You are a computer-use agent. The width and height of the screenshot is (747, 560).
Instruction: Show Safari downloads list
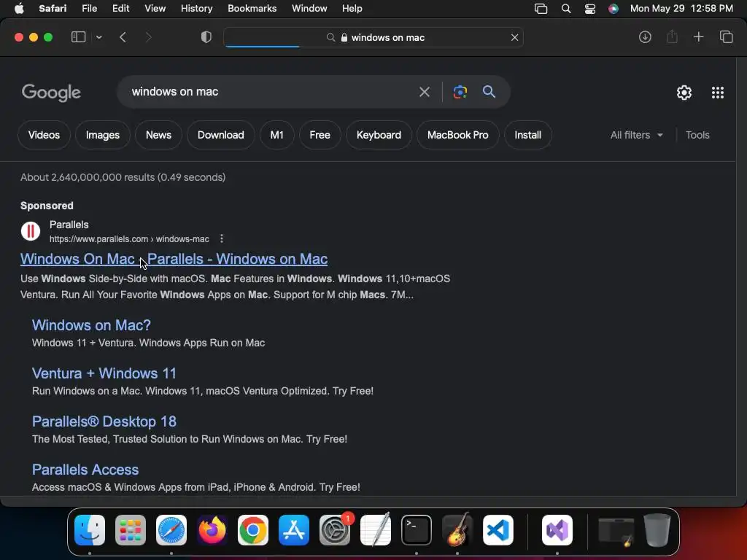point(645,37)
